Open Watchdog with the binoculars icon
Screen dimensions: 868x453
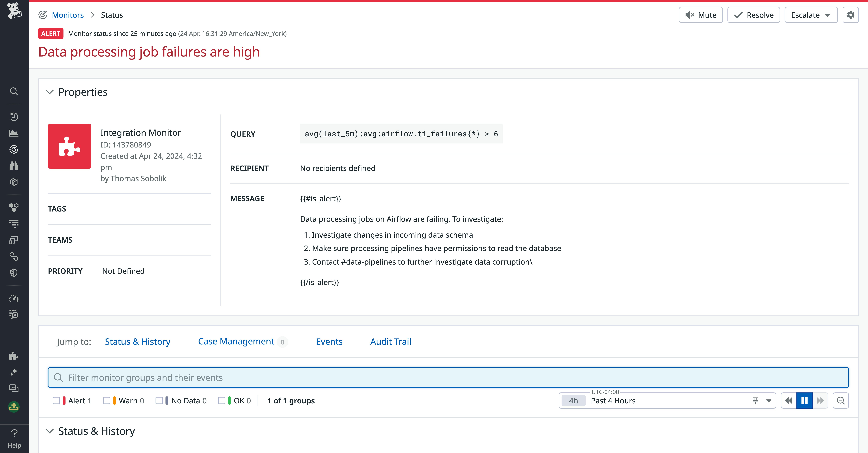pos(14,166)
